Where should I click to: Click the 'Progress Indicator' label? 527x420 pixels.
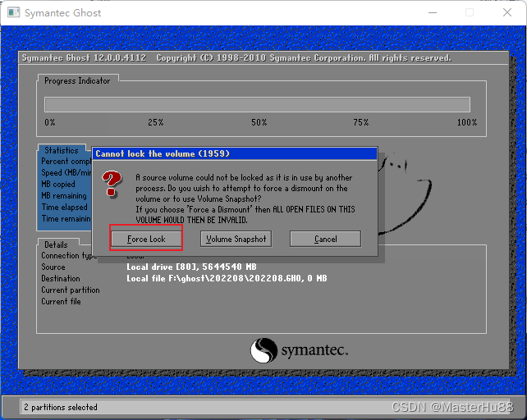pos(77,81)
